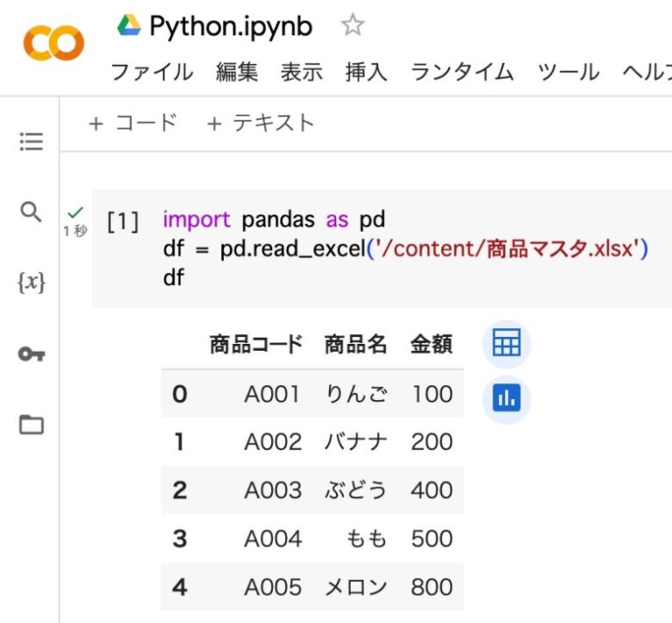
Task: Click the notebook title Python.ipynb
Action: (x=231, y=26)
